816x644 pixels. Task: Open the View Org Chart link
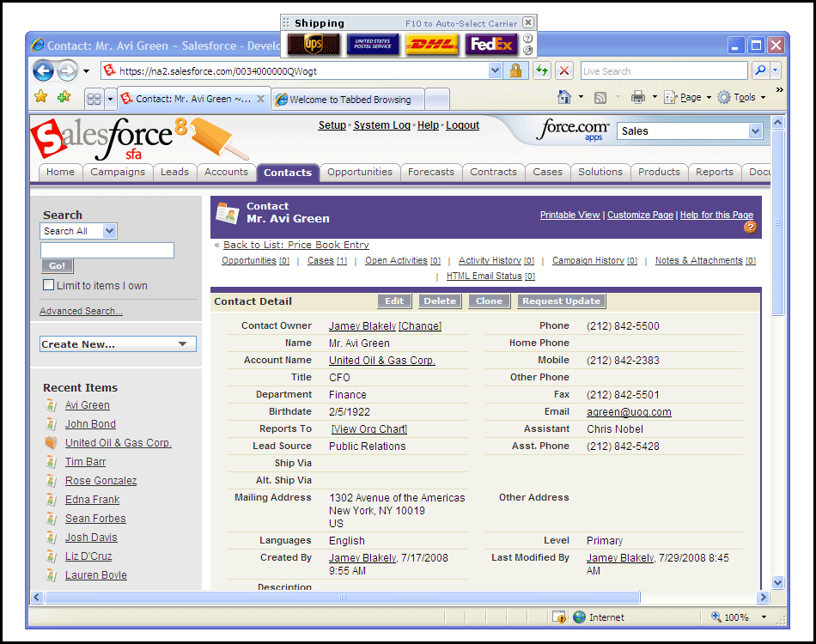point(369,429)
